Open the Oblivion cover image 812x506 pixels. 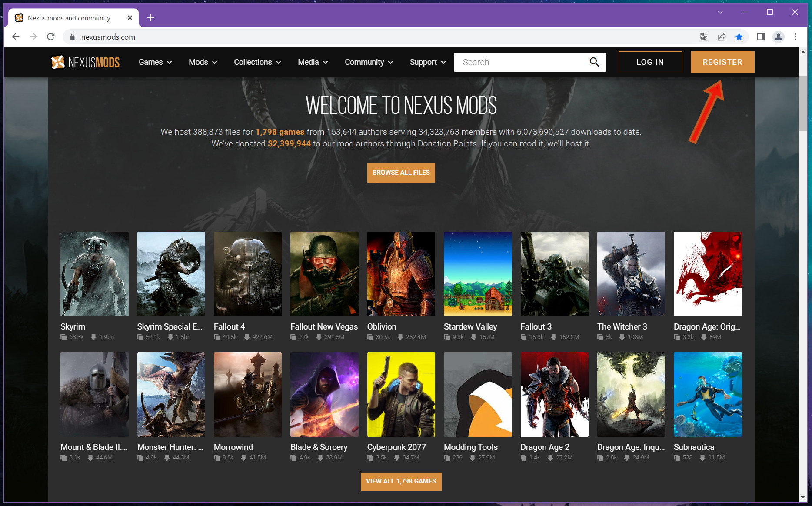point(401,274)
